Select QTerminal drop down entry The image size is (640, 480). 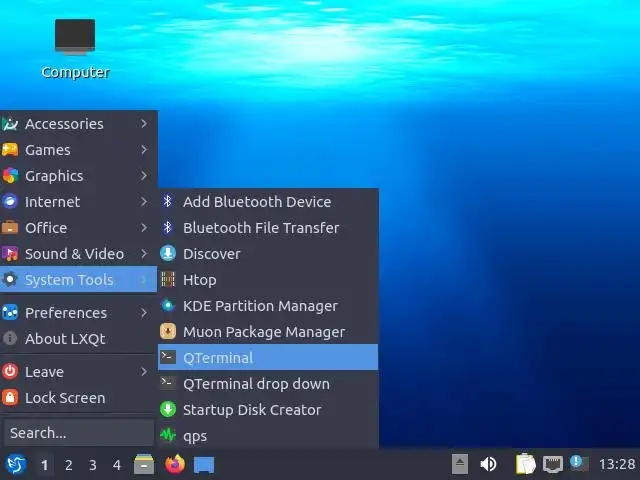(268, 384)
